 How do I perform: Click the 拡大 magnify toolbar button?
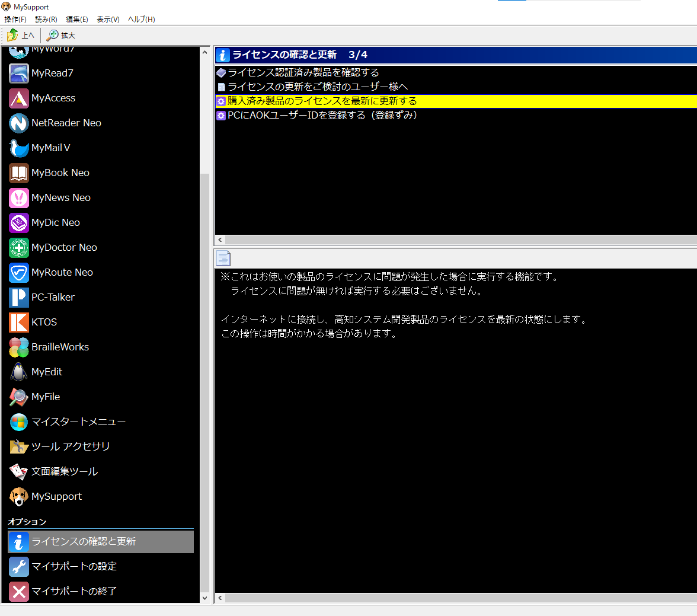point(61,36)
